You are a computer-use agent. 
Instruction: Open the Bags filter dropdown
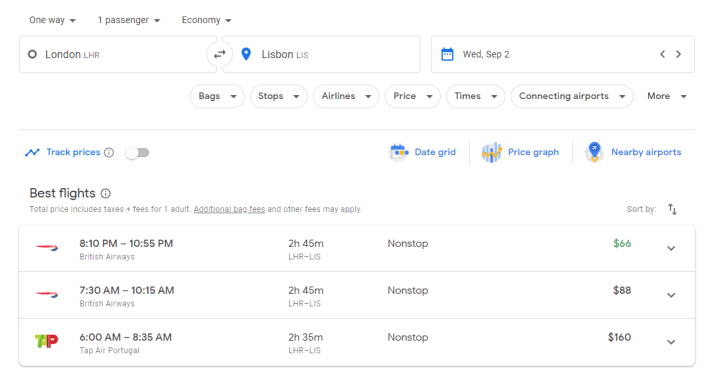218,96
